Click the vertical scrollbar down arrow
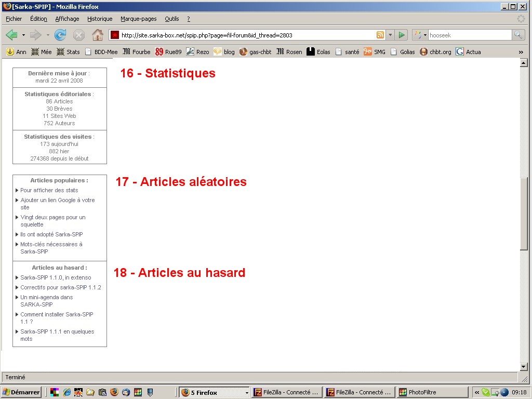Screen dimensions: 532x399 click(524, 367)
